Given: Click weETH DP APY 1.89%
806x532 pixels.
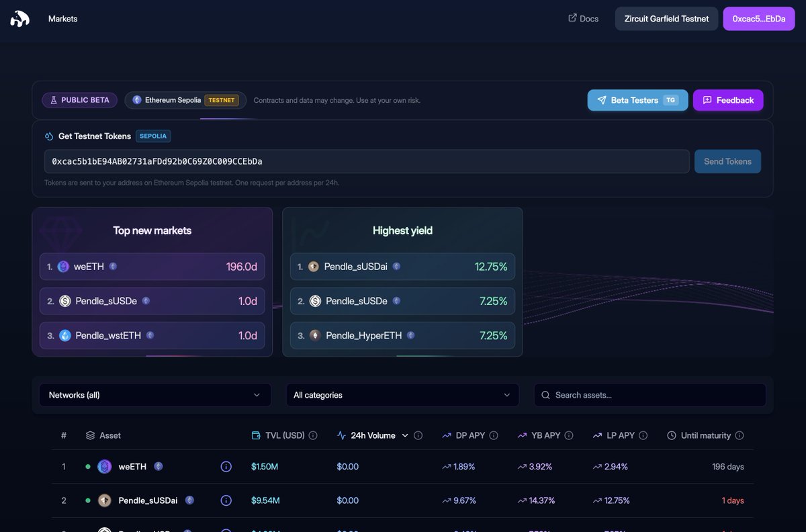Looking at the screenshot, I should (459, 466).
